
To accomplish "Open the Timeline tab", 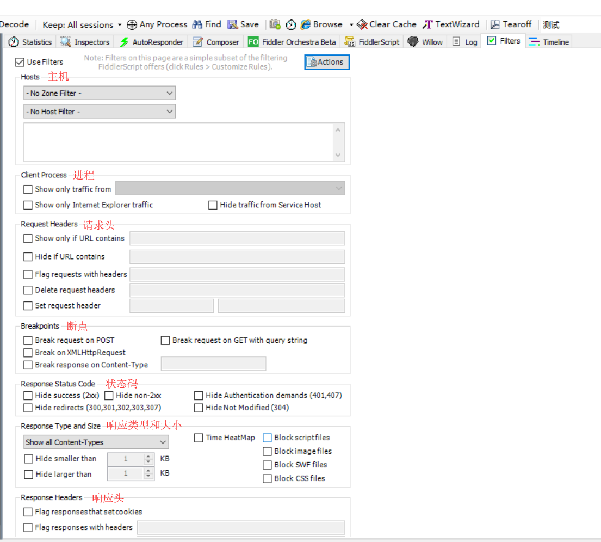I will point(548,42).
